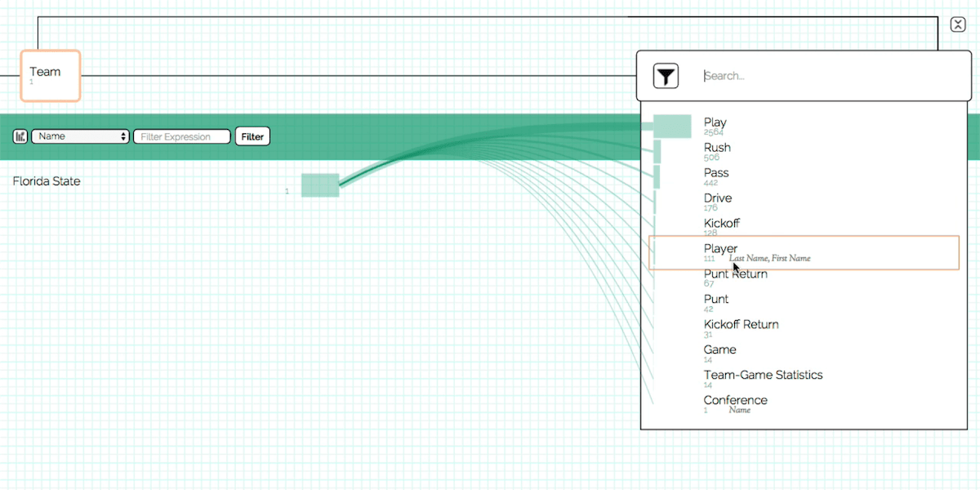Select the Pass entry
This screenshot has height=490, width=980.
click(716, 173)
